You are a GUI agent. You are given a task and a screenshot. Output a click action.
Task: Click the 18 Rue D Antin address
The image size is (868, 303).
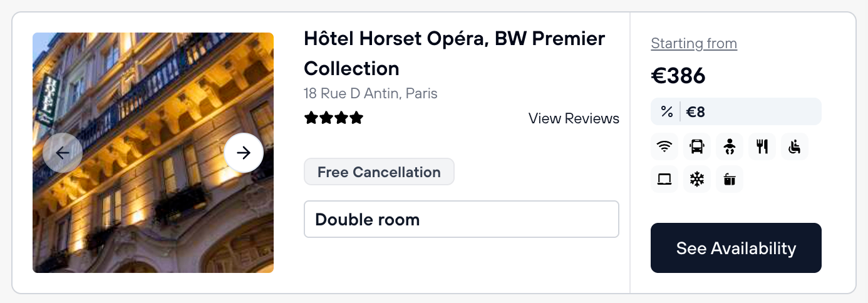coord(370,94)
